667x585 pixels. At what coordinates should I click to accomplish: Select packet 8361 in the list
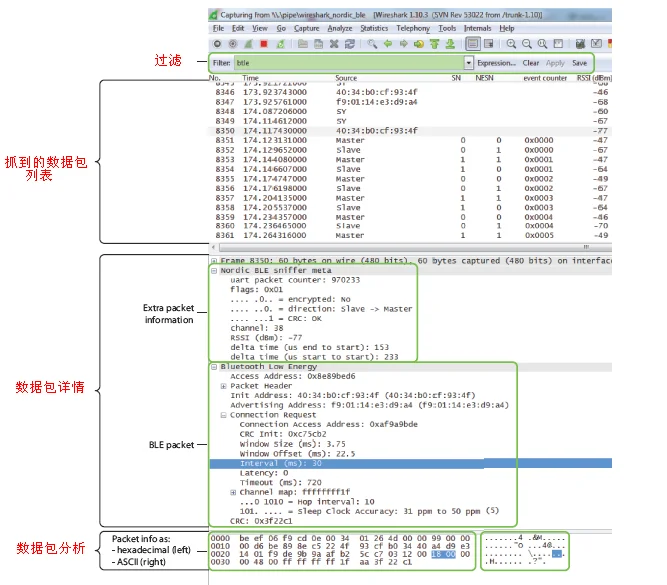point(411,235)
